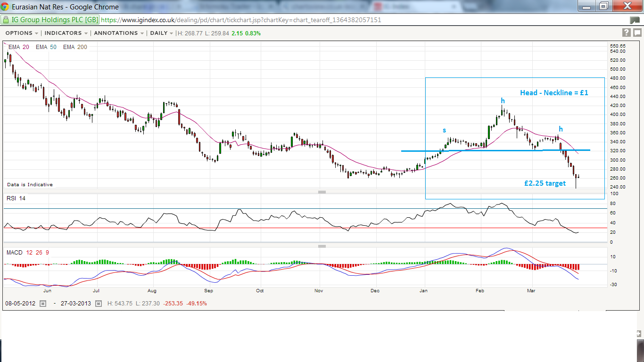Restore down the Chrome window

604,6
